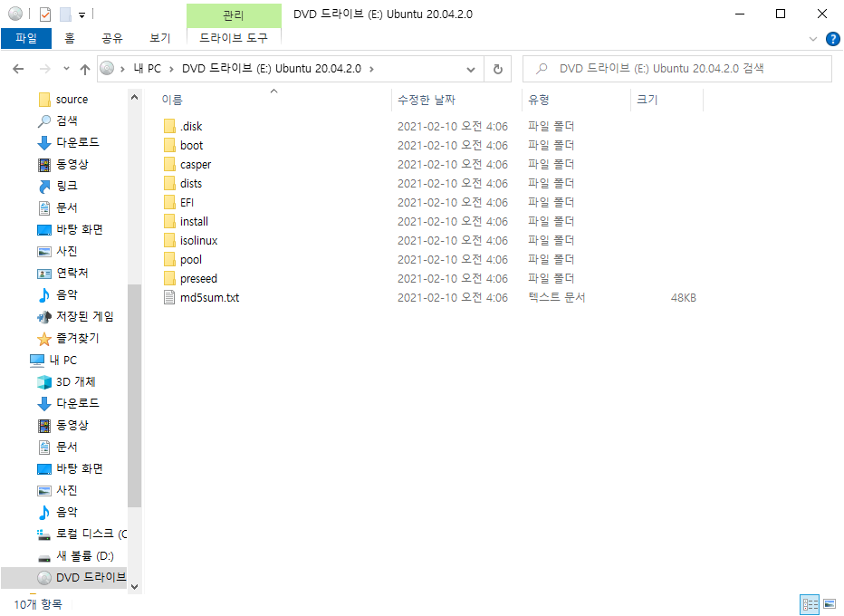This screenshot has width=844, height=616.
Task: Refresh the folder view
Action: point(498,69)
